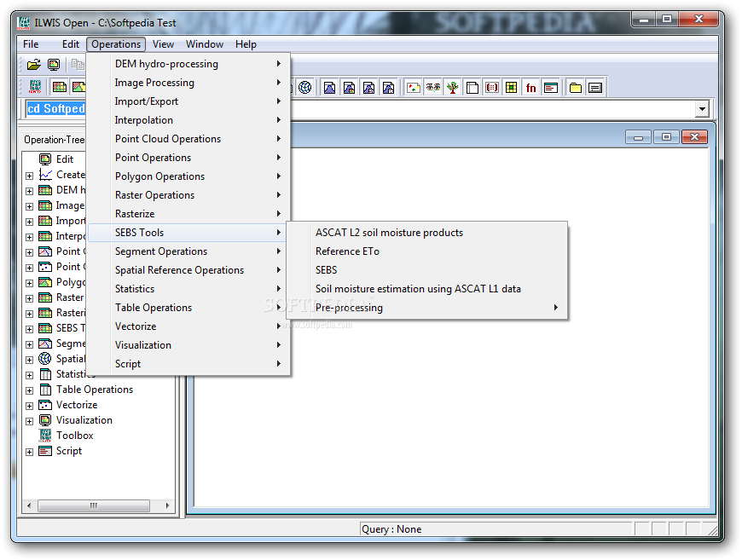
Task: Open the View menu
Action: [163, 44]
